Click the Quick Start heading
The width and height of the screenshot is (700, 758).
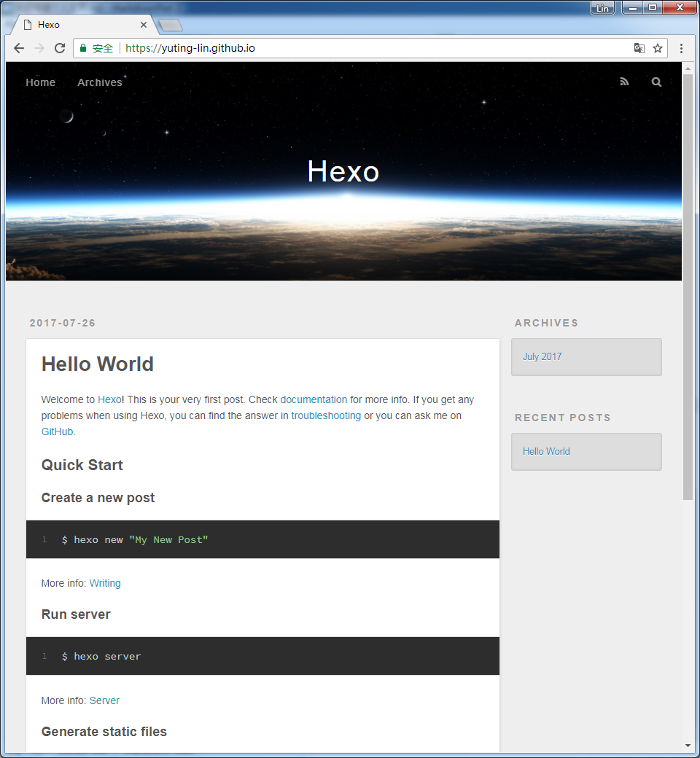82,464
